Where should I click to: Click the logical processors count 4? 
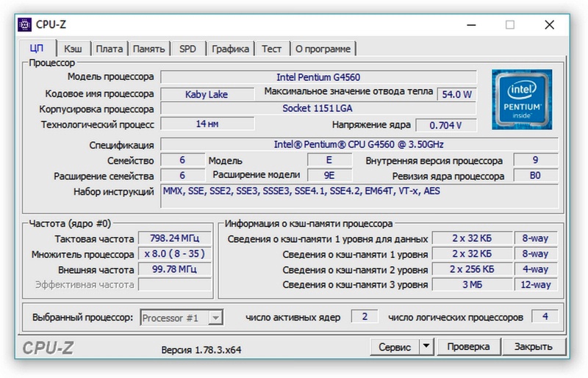(545, 316)
